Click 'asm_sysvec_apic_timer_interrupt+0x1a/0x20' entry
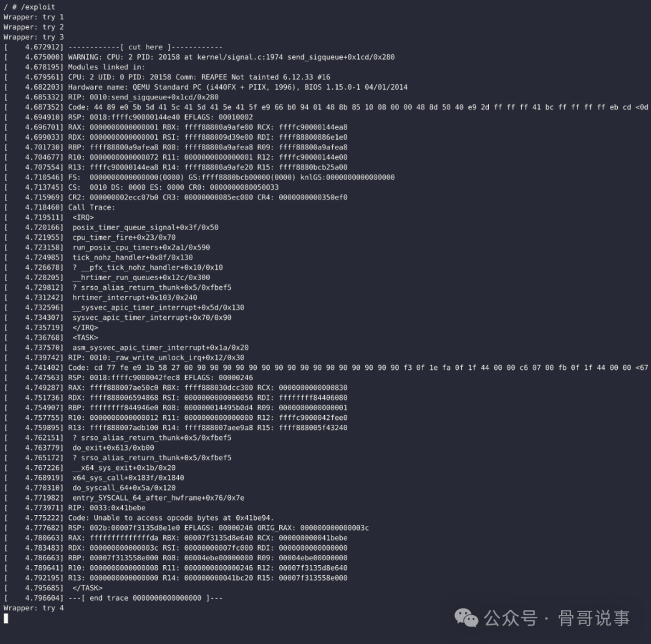The height and width of the screenshot is (644, 651). click(160, 348)
